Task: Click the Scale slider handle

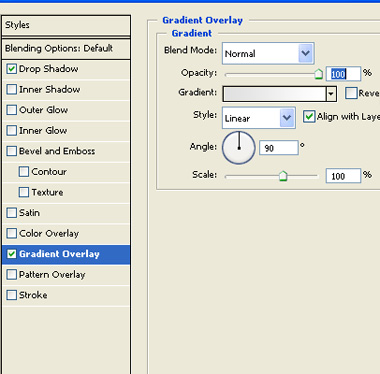Action: pyautogui.click(x=283, y=176)
